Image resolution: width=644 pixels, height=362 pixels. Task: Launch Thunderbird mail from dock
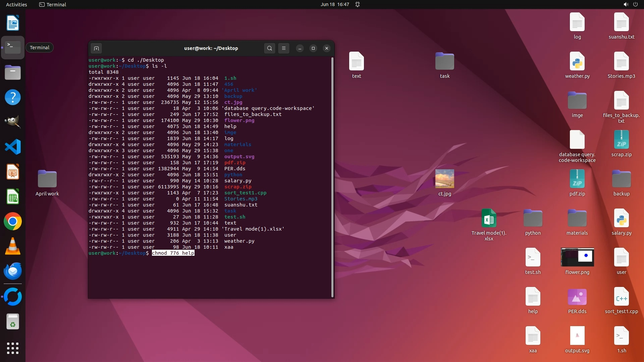[x=13, y=271]
